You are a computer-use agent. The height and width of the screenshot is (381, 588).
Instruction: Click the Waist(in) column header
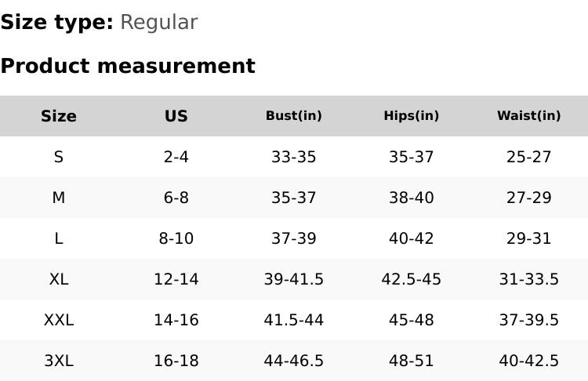pyautogui.click(x=529, y=116)
